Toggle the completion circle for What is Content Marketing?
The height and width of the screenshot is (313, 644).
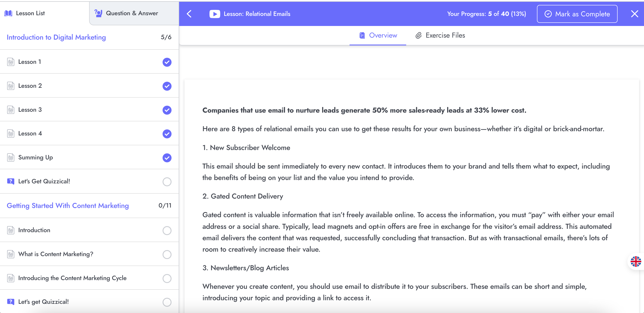click(x=167, y=254)
